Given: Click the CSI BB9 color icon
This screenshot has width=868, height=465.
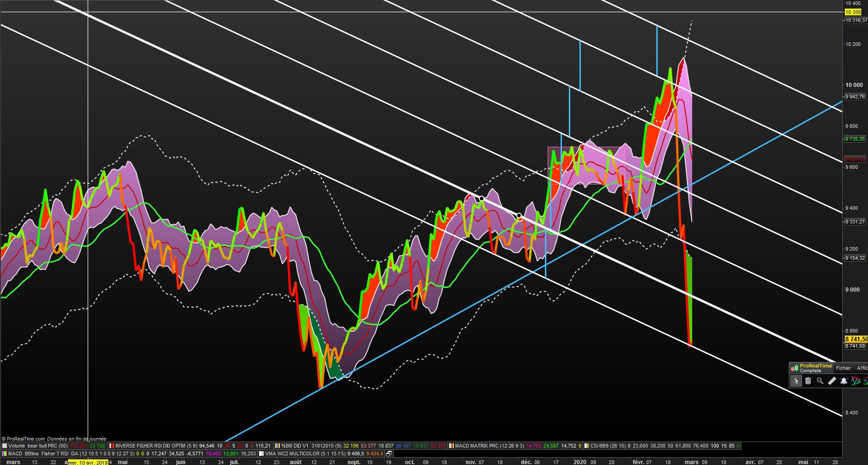Looking at the screenshot, I should pyautogui.click(x=587, y=446).
